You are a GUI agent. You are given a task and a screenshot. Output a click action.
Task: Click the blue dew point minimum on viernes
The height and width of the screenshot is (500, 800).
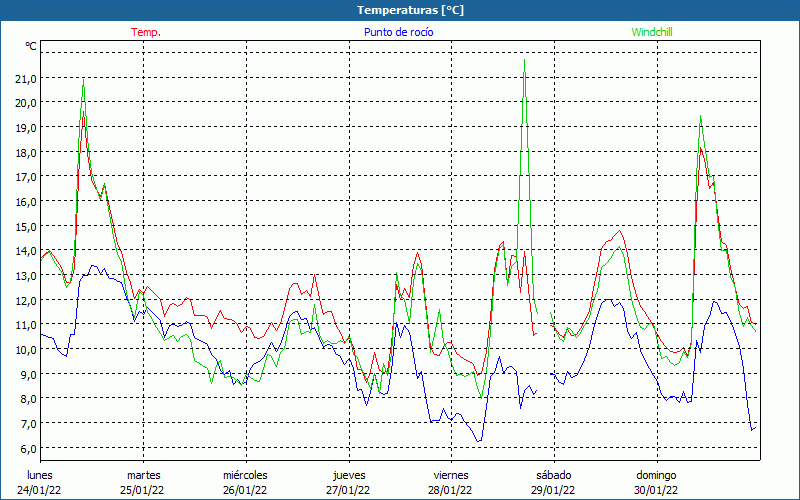point(479,441)
